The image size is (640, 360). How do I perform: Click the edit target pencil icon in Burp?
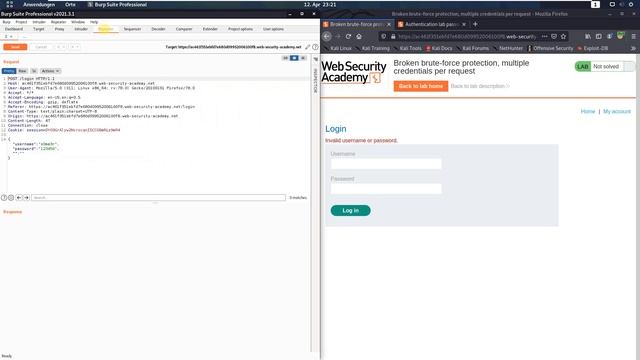(308, 47)
